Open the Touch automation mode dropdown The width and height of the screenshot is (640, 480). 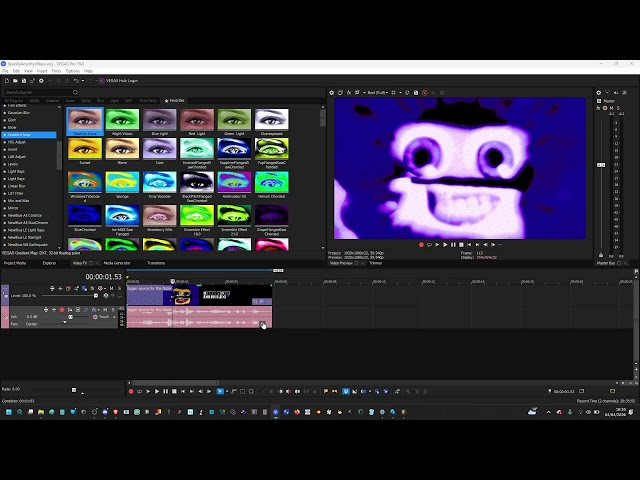[104, 317]
